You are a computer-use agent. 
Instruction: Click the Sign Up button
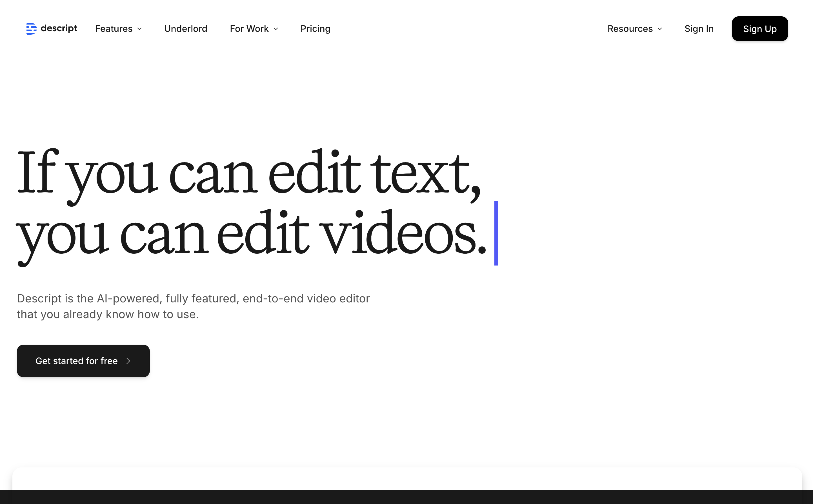click(760, 29)
